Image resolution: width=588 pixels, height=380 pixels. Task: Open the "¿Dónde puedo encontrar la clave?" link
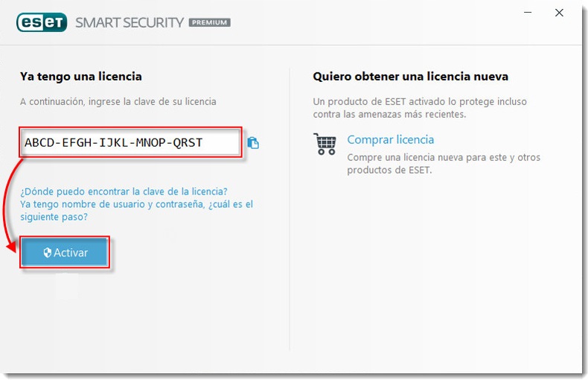click(x=124, y=191)
